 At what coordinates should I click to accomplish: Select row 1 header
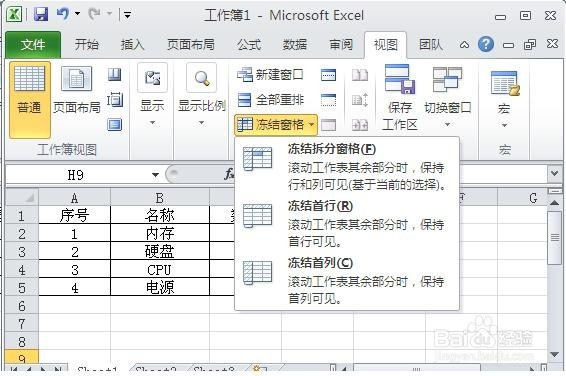pos(22,216)
